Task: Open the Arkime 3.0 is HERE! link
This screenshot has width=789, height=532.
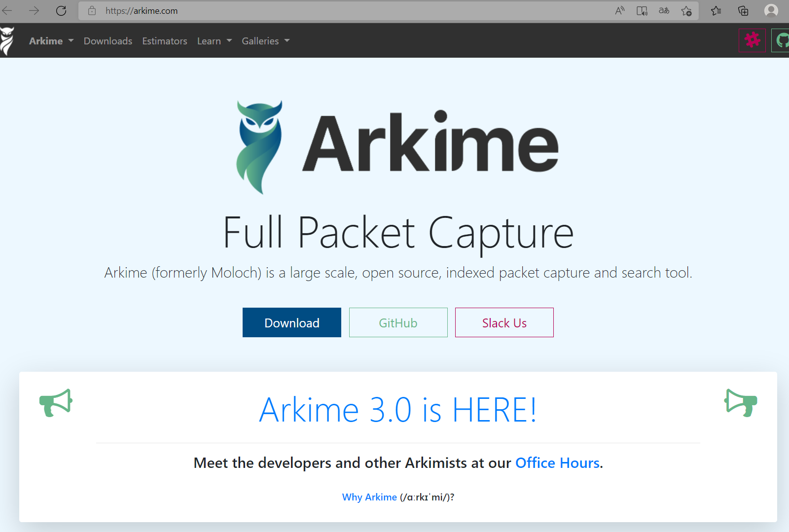Action: 398,410
